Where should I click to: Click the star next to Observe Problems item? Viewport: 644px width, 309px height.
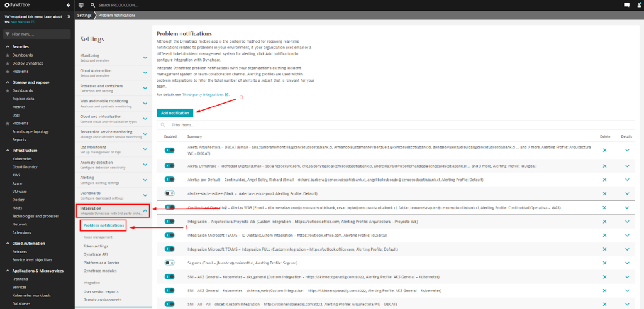pyautogui.click(x=7, y=124)
